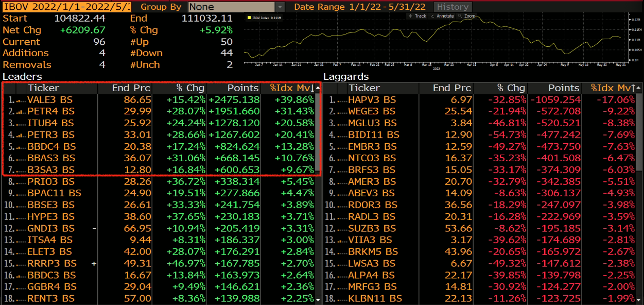The width and height of the screenshot is (644, 305).
Task: Click the weight bar icon beside PETR3 BS
Action: [x=20, y=134]
